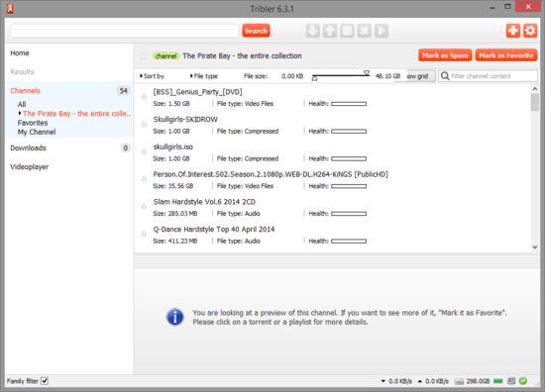Viewport: 545px width, 392px height.
Task: Click the blue info icon
Action: coord(174,317)
